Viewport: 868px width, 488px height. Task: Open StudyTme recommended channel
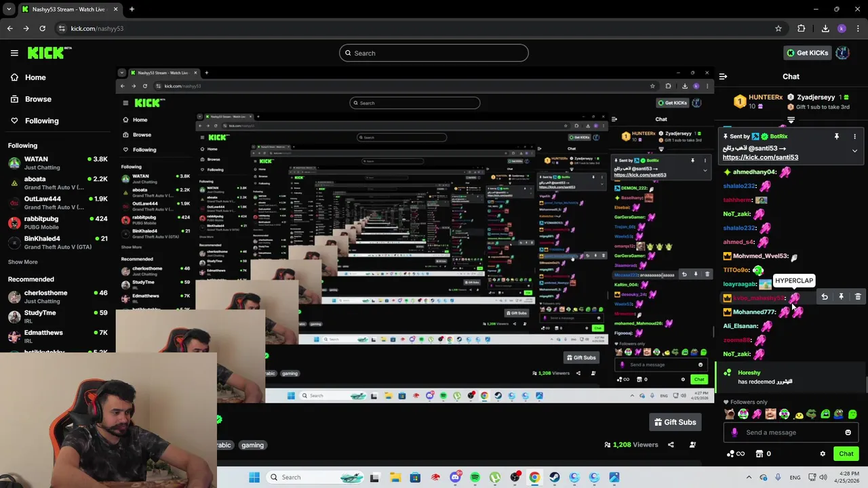point(58,317)
